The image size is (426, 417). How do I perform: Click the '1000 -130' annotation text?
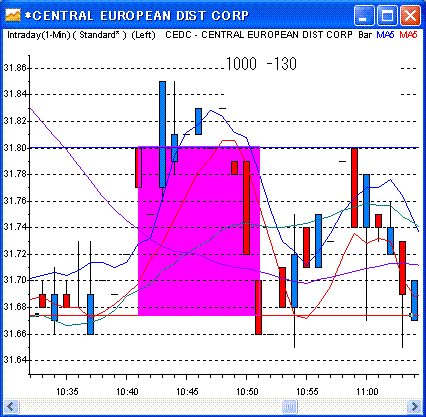pos(261,64)
